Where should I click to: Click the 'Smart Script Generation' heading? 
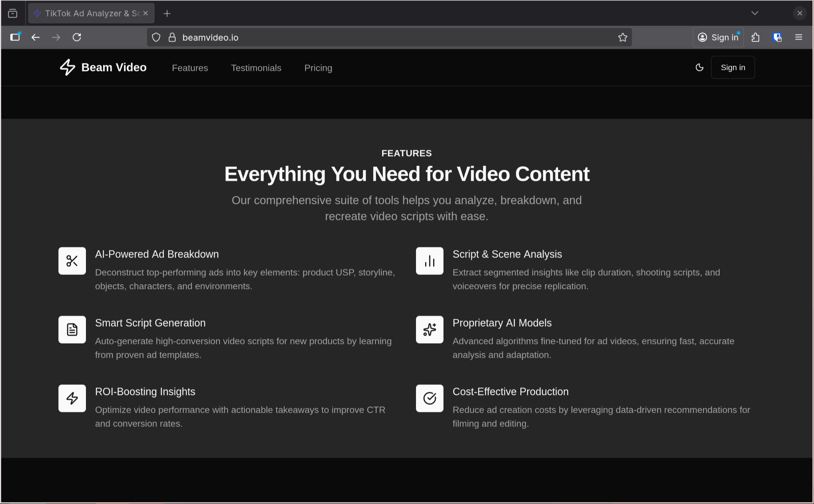click(x=151, y=323)
